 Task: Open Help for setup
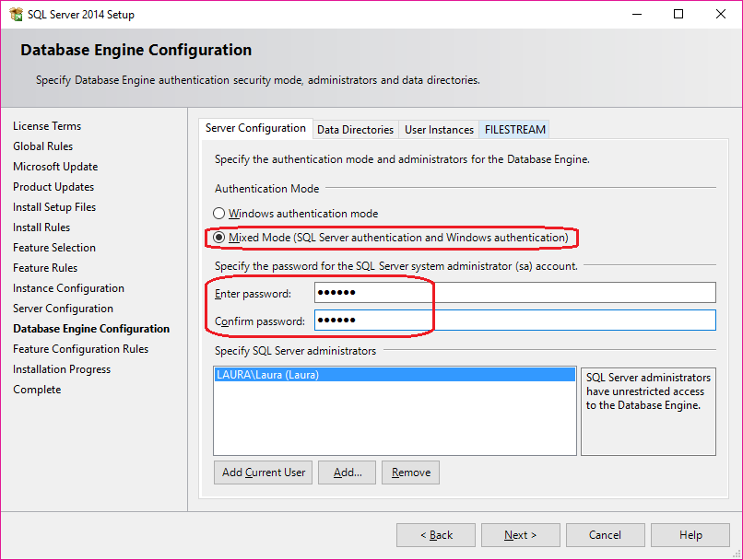690,535
